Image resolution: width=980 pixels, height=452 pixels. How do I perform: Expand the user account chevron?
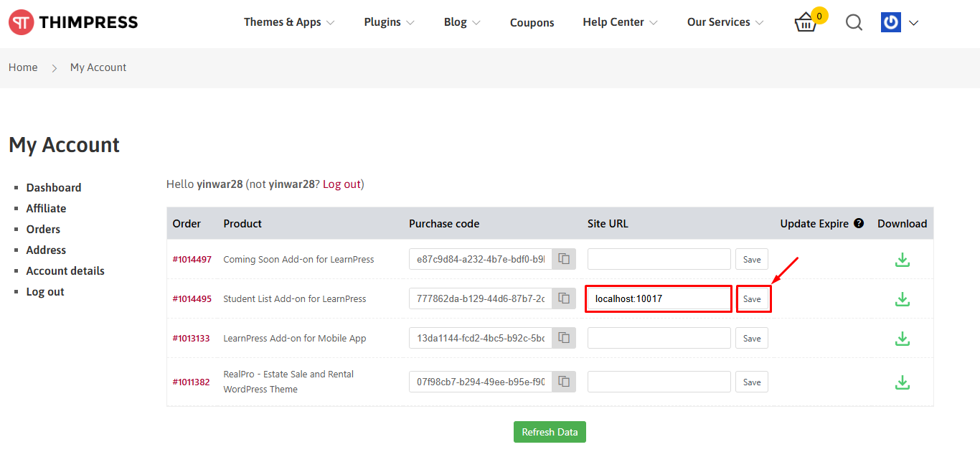coord(913,23)
